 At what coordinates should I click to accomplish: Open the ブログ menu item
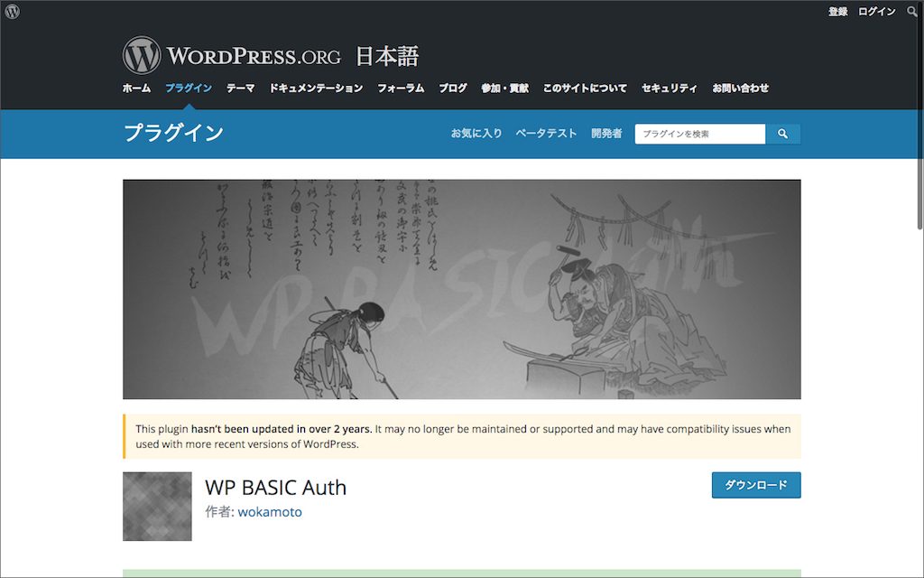(x=453, y=88)
